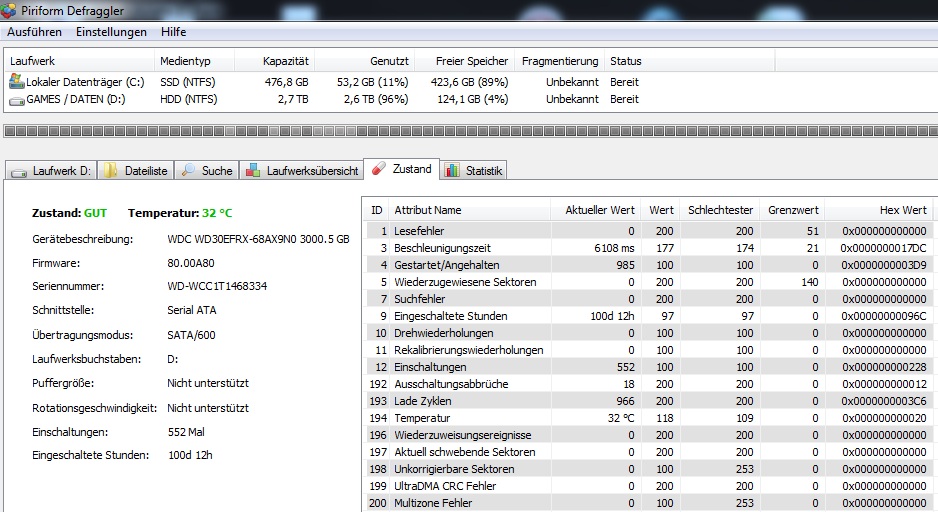Select the Beschleunigungszeit attribute row
Image resolution: width=938 pixels, height=512 pixels.
(x=650, y=248)
